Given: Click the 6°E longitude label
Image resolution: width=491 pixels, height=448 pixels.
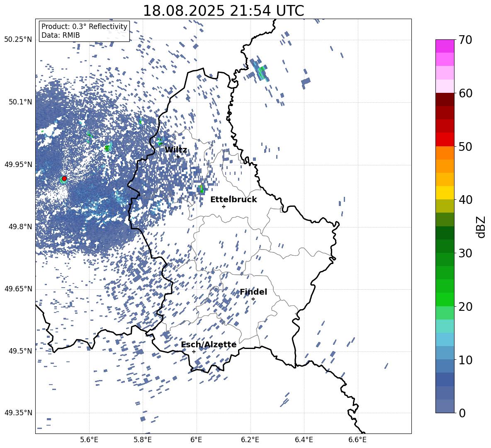Looking at the screenshot, I should [196, 440].
